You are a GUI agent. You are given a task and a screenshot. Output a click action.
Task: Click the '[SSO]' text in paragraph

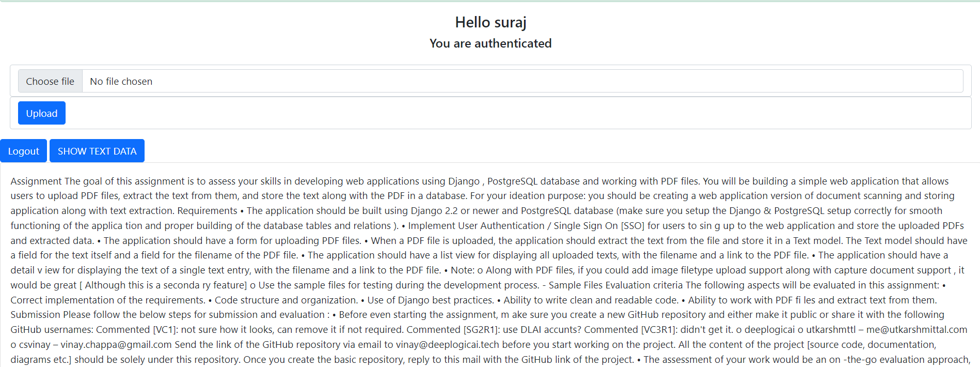pos(633,226)
